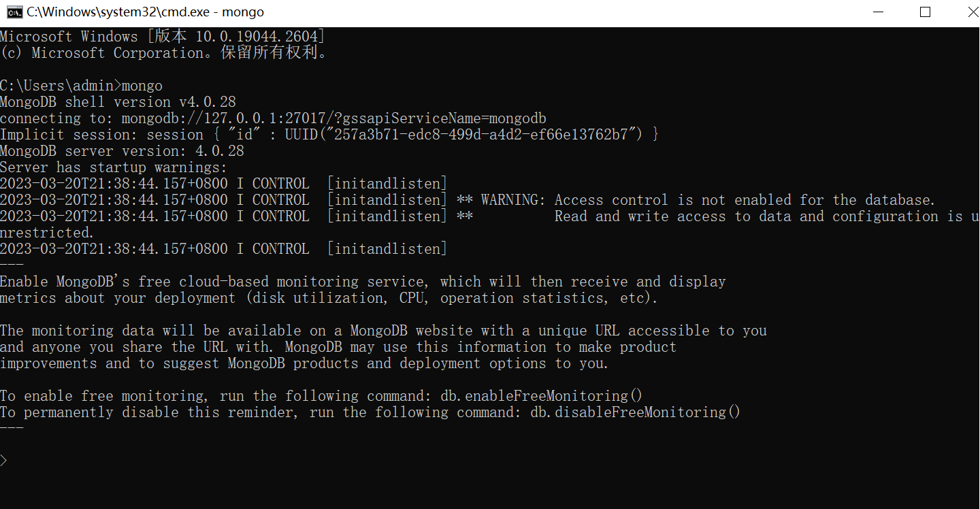This screenshot has height=509, width=980.
Task: Click the cmd.exe icon in the title bar
Action: coord(13,12)
